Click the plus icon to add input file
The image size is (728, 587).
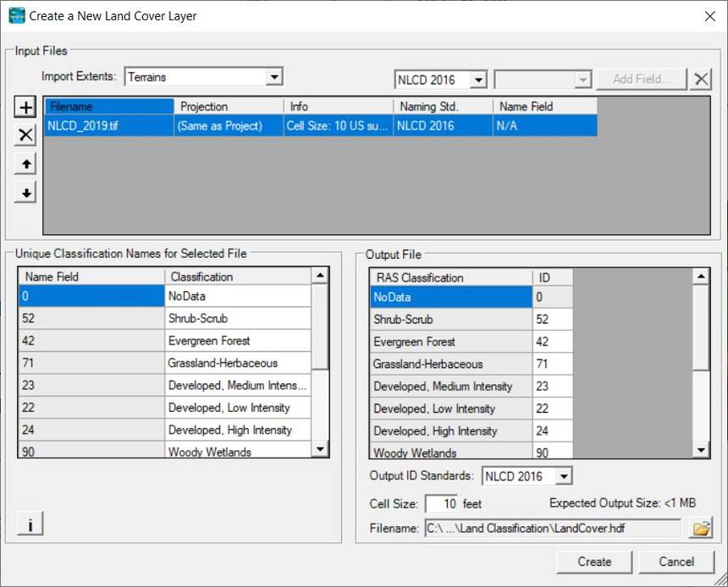[25, 107]
